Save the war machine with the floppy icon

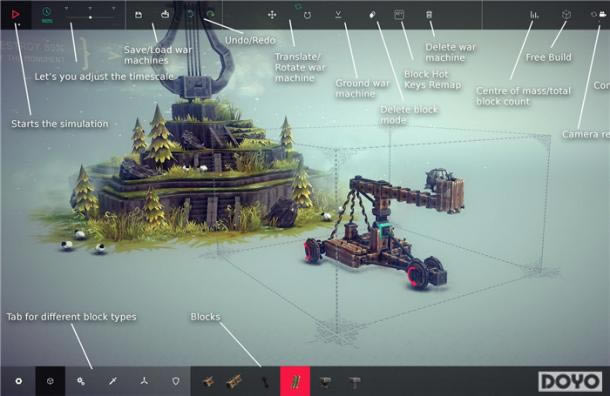(138, 15)
